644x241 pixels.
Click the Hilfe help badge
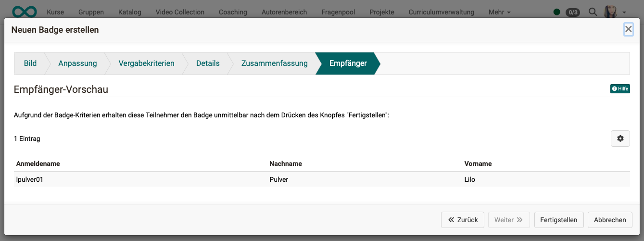(x=620, y=89)
